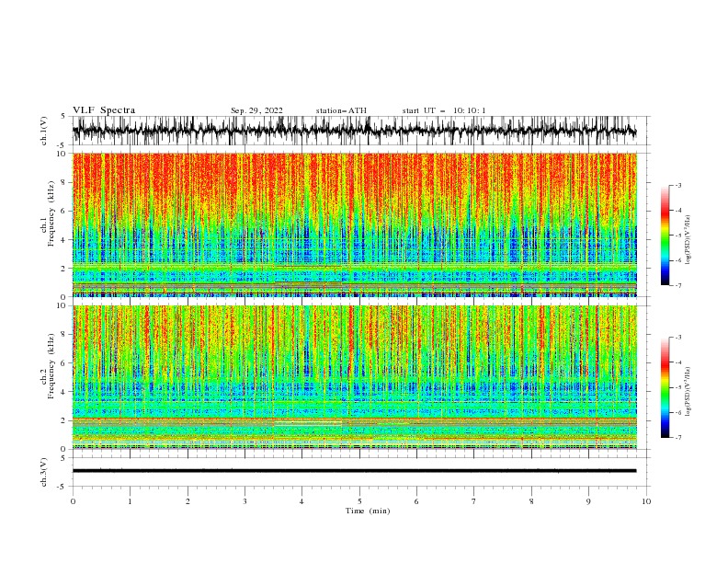Click the date 'Sep. 29, 2022'
The height and width of the screenshot is (563, 728).
(256, 110)
